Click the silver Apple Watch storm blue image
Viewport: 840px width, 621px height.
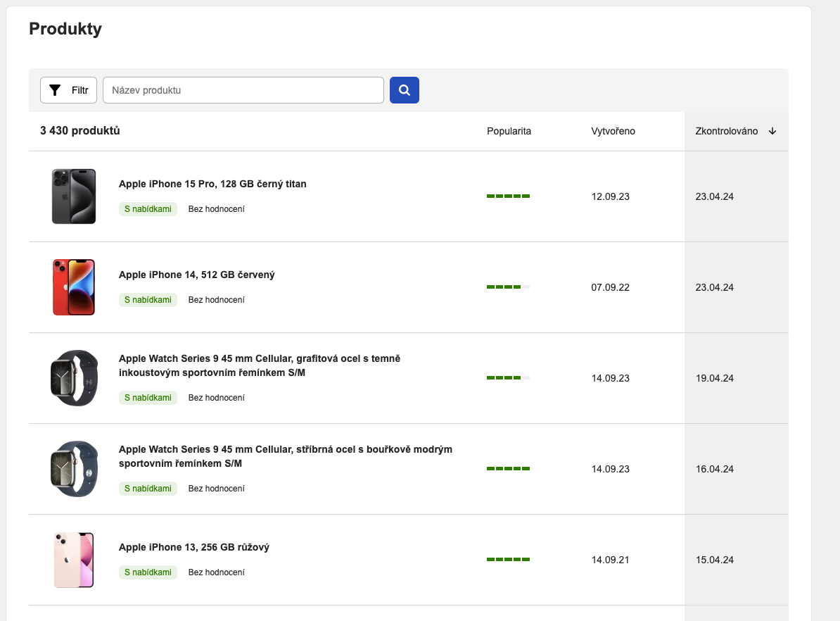[x=74, y=469]
